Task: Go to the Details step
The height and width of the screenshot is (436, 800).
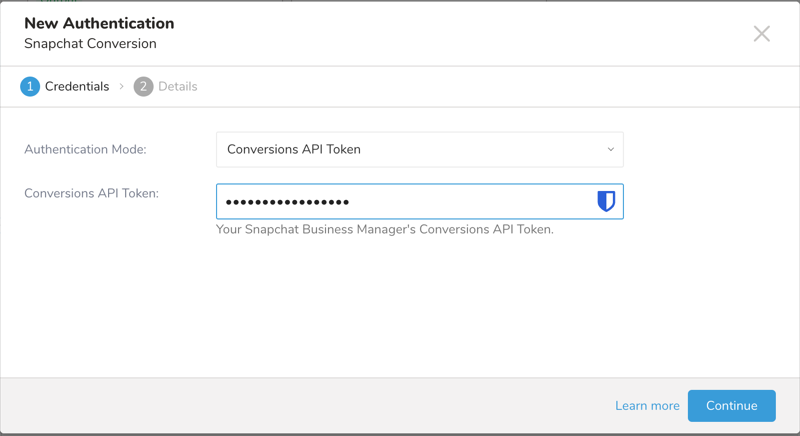Action: (177, 87)
